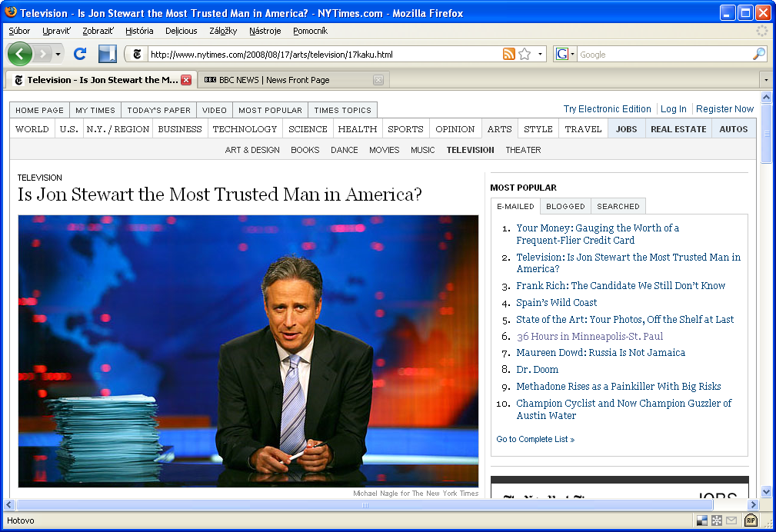Close the BBC NEWS tab

point(378,80)
